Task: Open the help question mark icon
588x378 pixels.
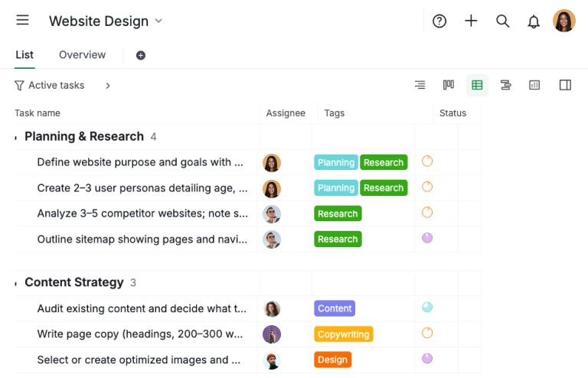Action: pos(439,21)
